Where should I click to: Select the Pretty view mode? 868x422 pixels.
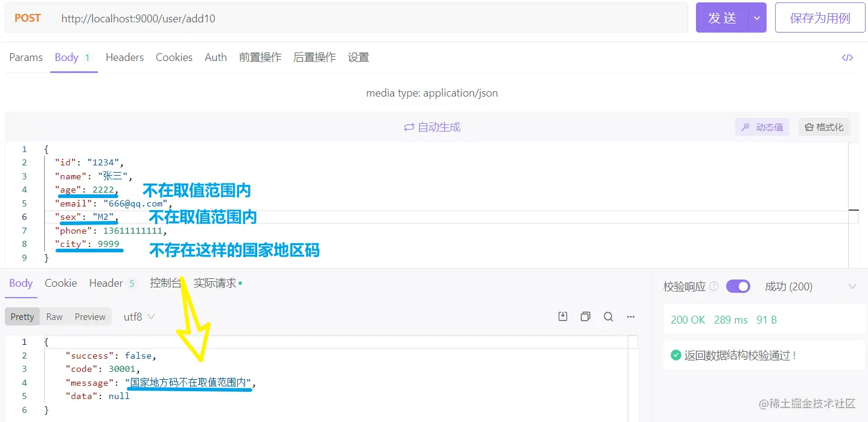click(x=22, y=317)
